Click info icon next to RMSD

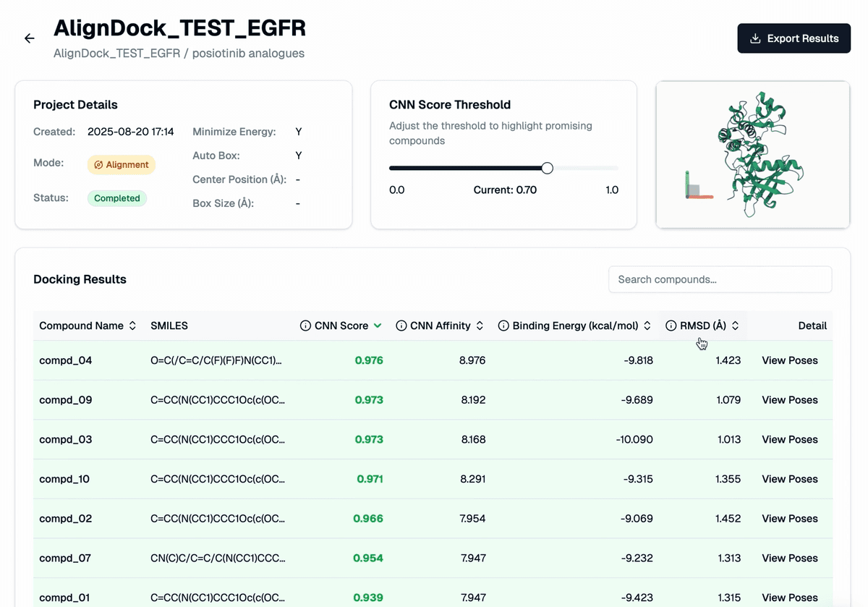point(671,326)
